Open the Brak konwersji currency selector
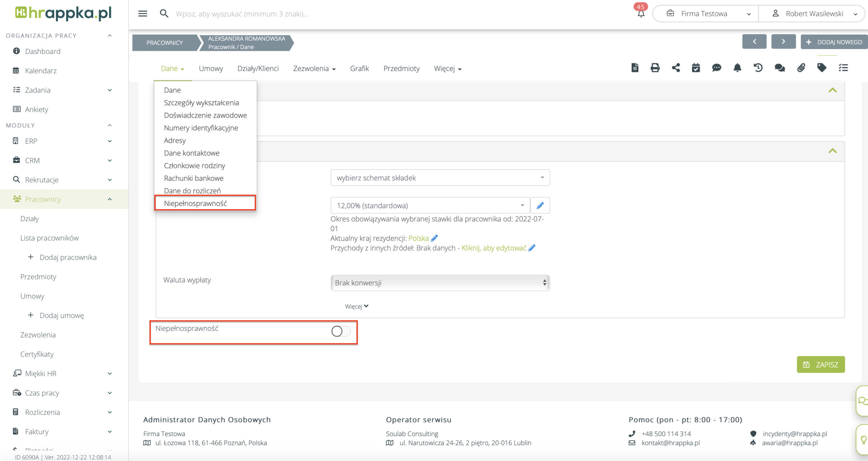The height and width of the screenshot is (461, 868). click(440, 283)
